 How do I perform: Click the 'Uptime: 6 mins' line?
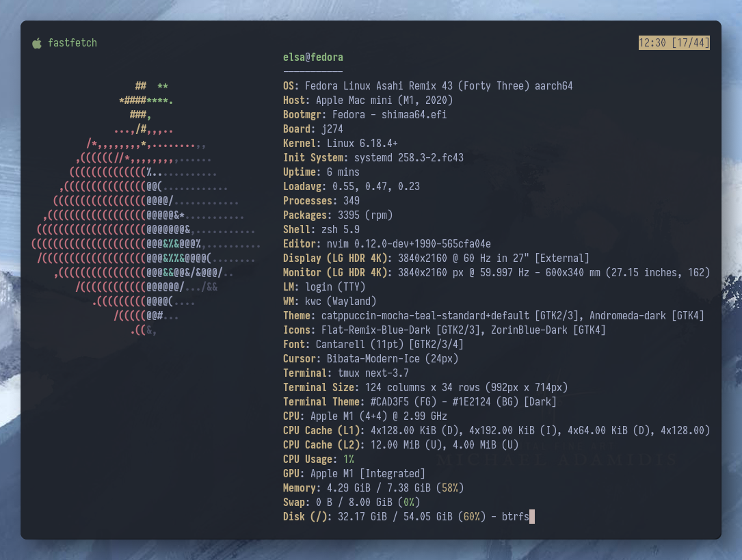coord(321,172)
